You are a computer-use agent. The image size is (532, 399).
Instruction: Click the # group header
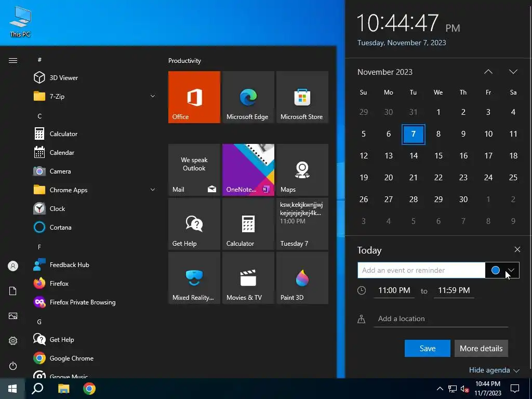pos(39,60)
